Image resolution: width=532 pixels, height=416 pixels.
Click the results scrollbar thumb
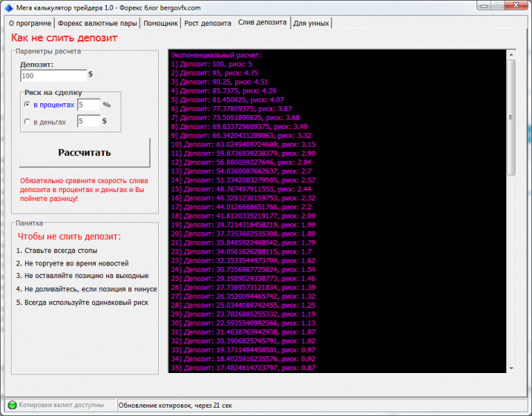[511, 117]
